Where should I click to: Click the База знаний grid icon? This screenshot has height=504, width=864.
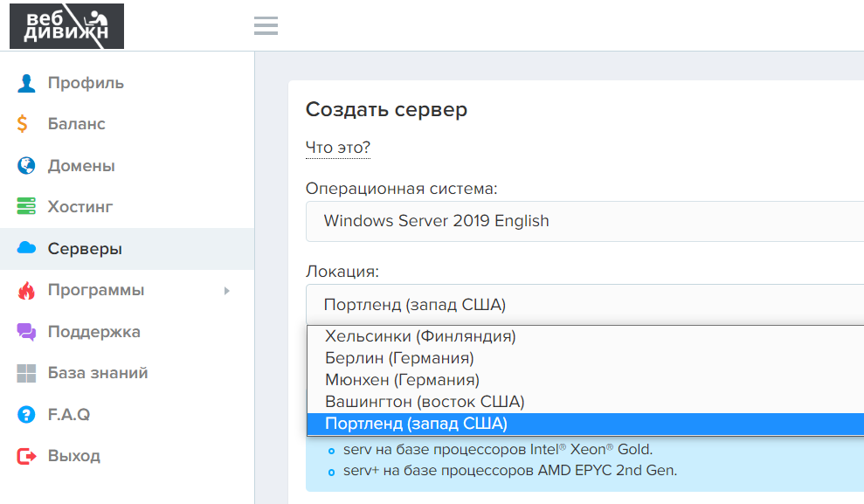pyautogui.click(x=26, y=373)
